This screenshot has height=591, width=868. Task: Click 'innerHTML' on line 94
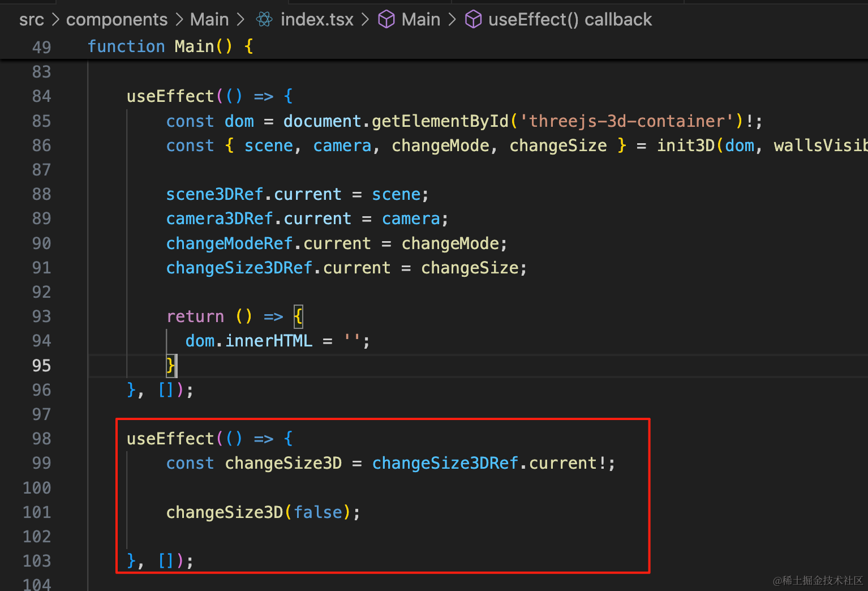point(269,341)
